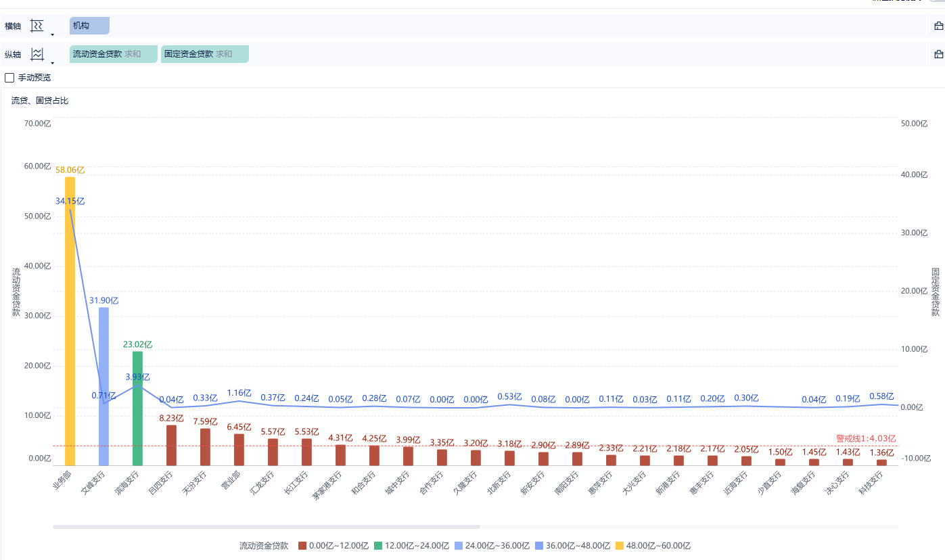
Task: Click the chart's horizontal scrollbar thumb
Action: pos(267,526)
